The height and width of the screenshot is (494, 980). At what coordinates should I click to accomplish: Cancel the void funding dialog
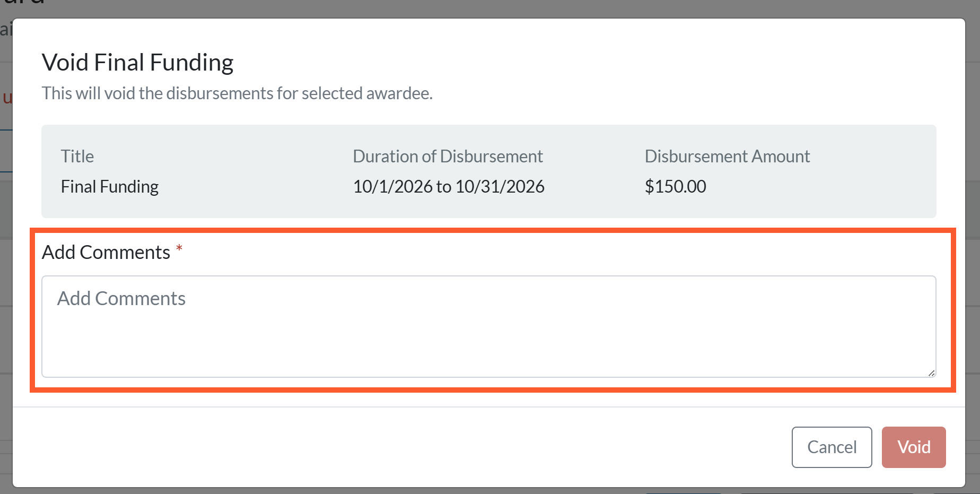[832, 447]
